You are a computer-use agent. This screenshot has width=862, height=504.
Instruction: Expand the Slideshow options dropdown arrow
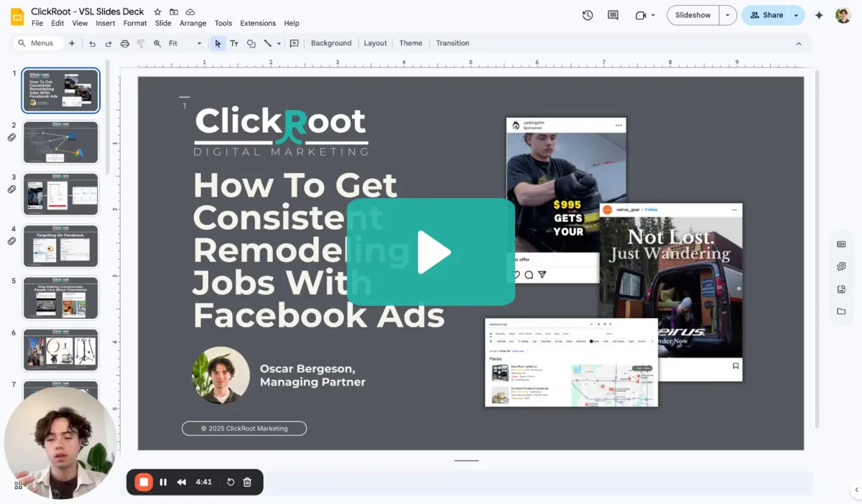tap(728, 15)
